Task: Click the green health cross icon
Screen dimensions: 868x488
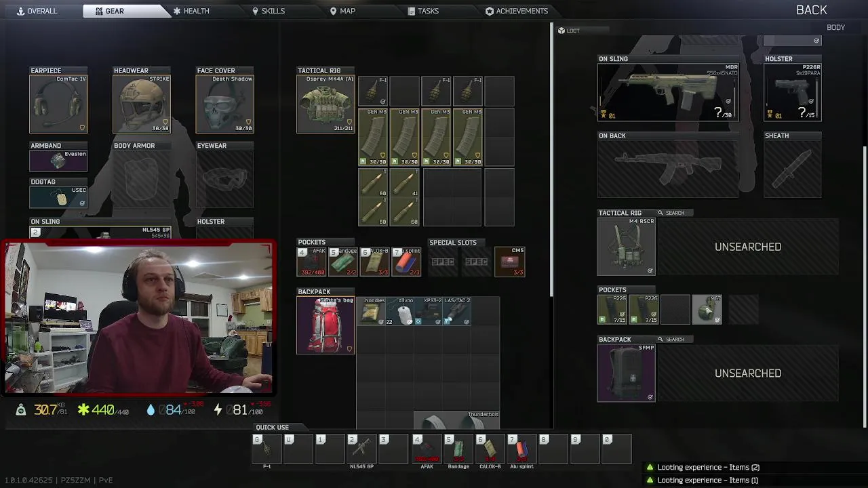Action: [x=83, y=410]
